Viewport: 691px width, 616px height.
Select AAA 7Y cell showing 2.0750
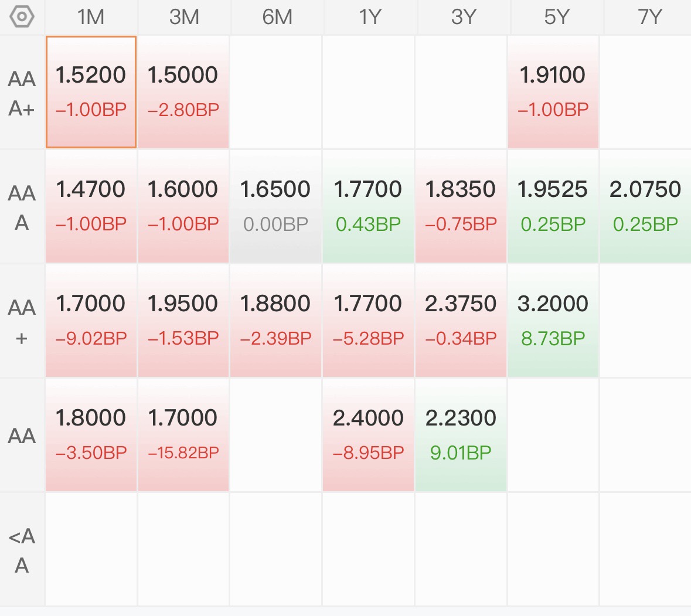[x=646, y=206]
